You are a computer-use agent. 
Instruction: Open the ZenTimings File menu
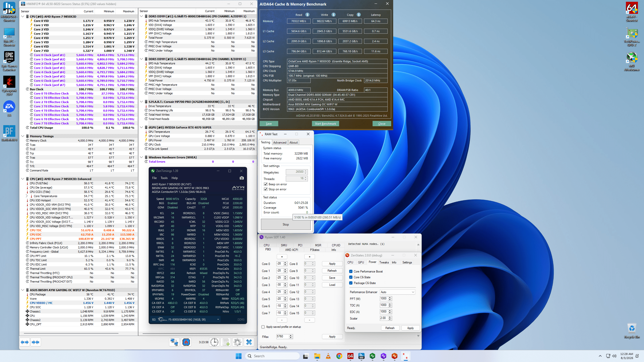(154, 178)
